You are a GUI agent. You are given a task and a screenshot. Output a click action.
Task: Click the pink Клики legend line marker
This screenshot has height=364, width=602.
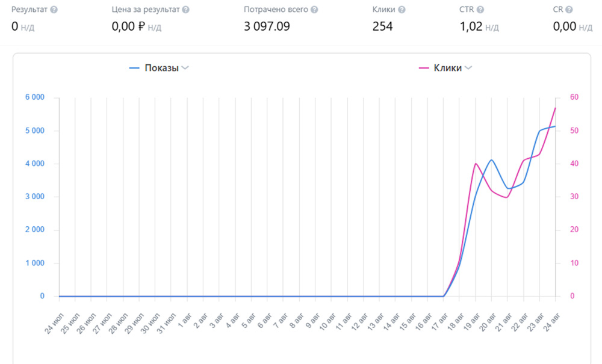(x=423, y=68)
